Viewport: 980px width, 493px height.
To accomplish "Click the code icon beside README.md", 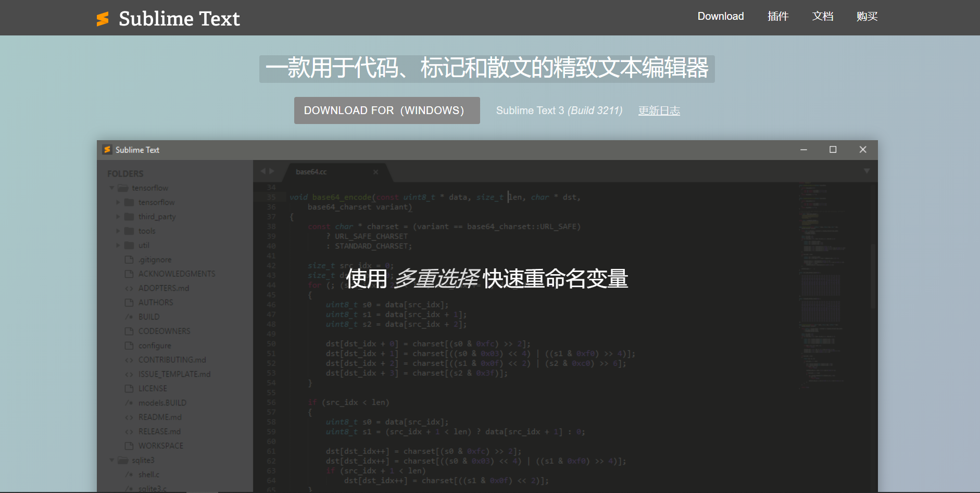I will [x=129, y=416].
